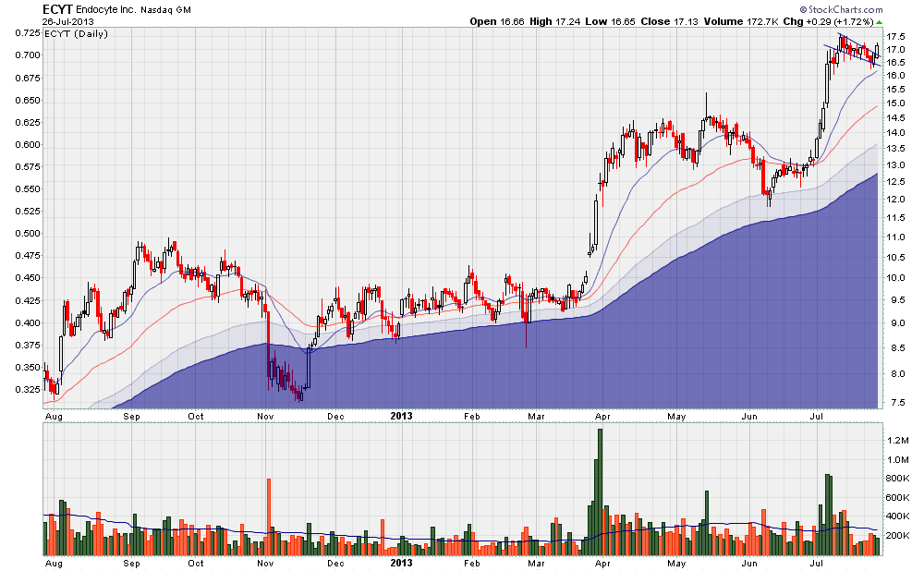924x571 pixels.
Task: Click the Nov label under the price chart
Action: click(x=266, y=417)
